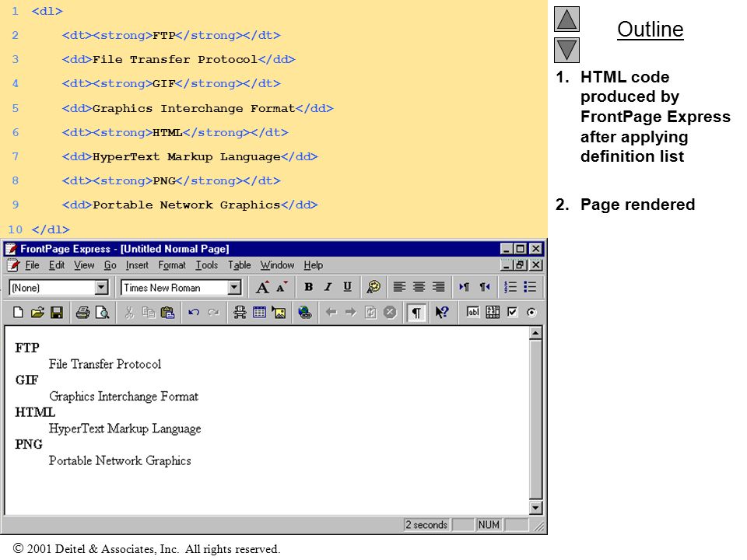This screenshot has height=560, width=747.
Task: Click scrollbar down arrow in editor
Action: [535, 508]
